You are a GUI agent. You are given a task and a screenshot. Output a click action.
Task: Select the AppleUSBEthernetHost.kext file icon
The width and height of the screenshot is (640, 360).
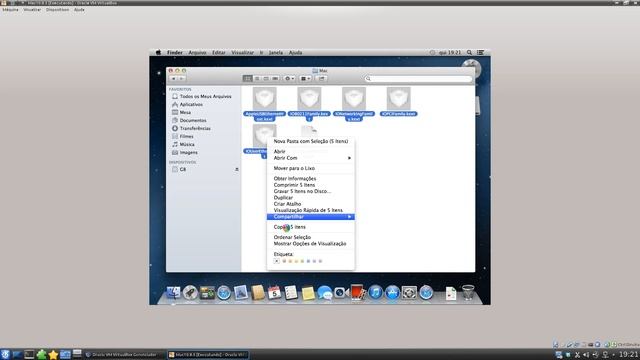(264, 98)
